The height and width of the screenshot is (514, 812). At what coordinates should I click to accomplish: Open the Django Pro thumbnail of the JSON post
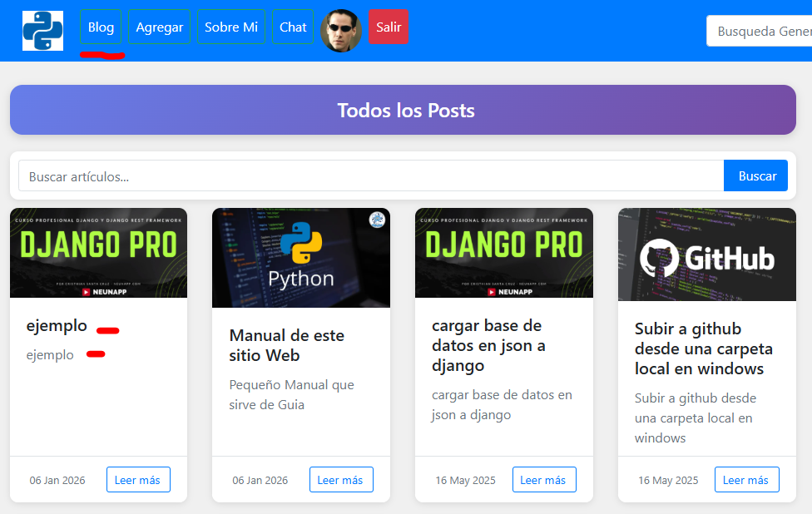(504, 253)
